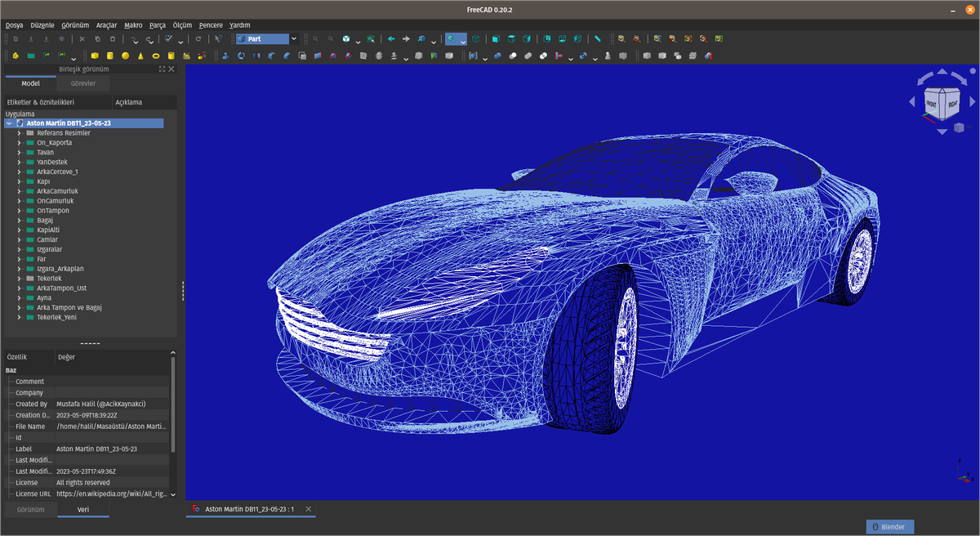Click the property panel vertical scrollbar

173,404
